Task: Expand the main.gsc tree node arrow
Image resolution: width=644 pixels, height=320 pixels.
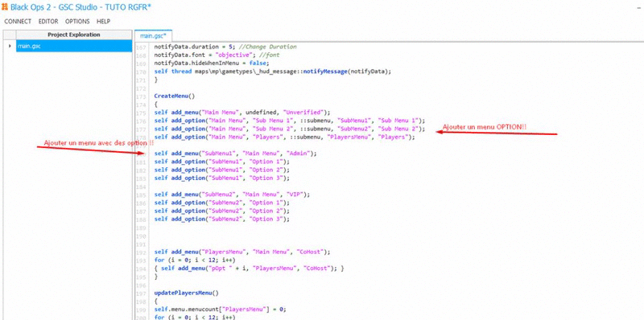Action: coord(10,46)
